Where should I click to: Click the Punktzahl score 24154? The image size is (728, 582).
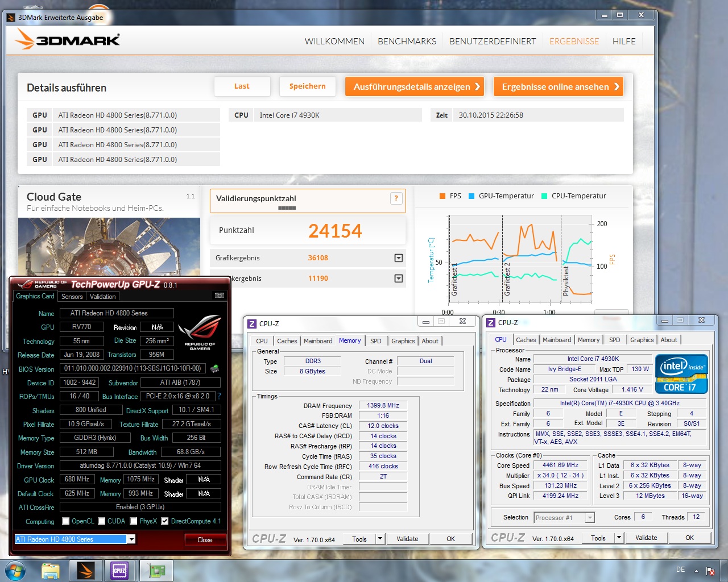335,231
